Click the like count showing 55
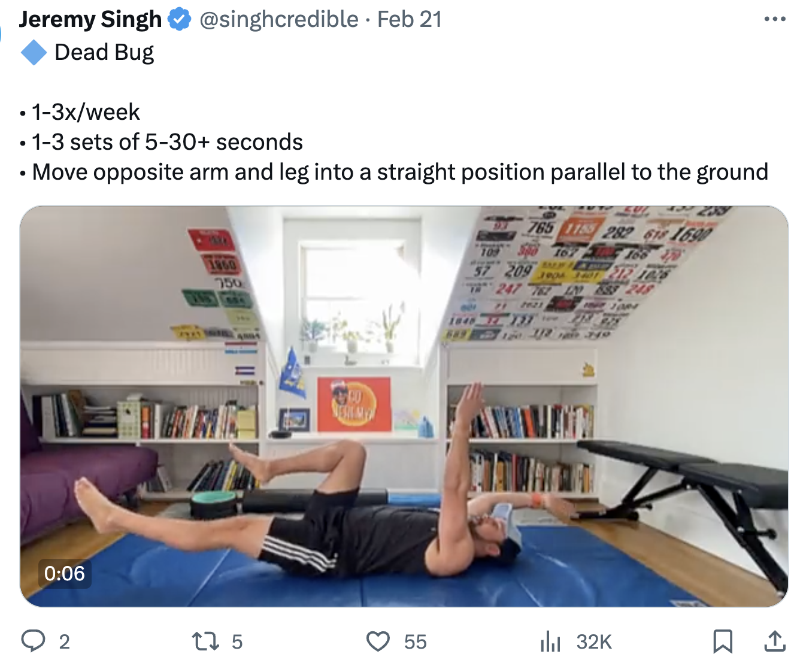Viewport: 794px width, 672px height. click(x=415, y=642)
